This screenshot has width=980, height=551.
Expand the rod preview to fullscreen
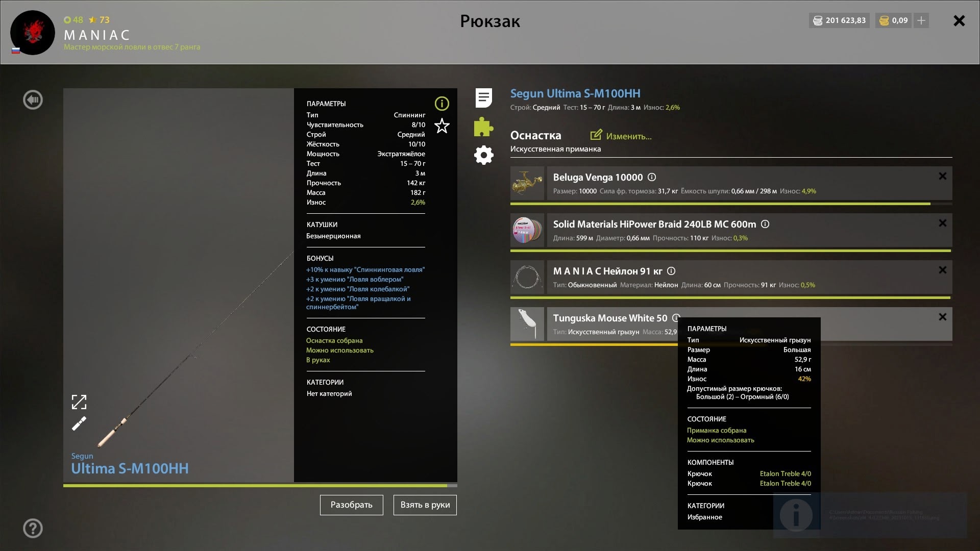79,402
